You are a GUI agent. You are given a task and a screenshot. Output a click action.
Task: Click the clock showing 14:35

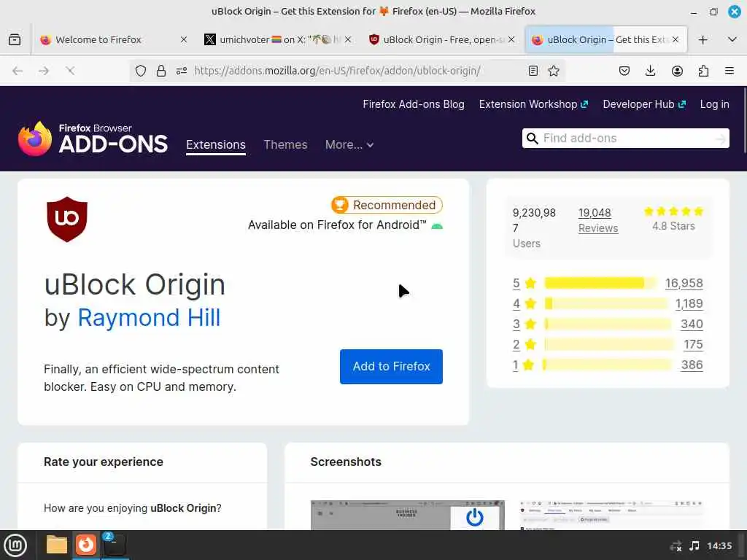719,545
